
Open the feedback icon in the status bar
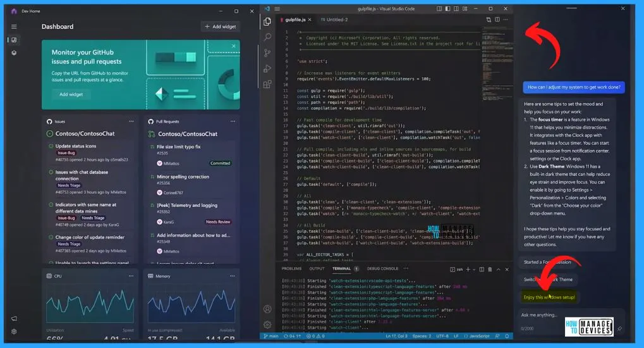pos(497,336)
